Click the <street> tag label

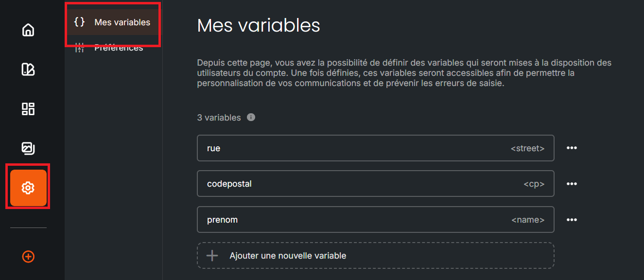coord(527,148)
